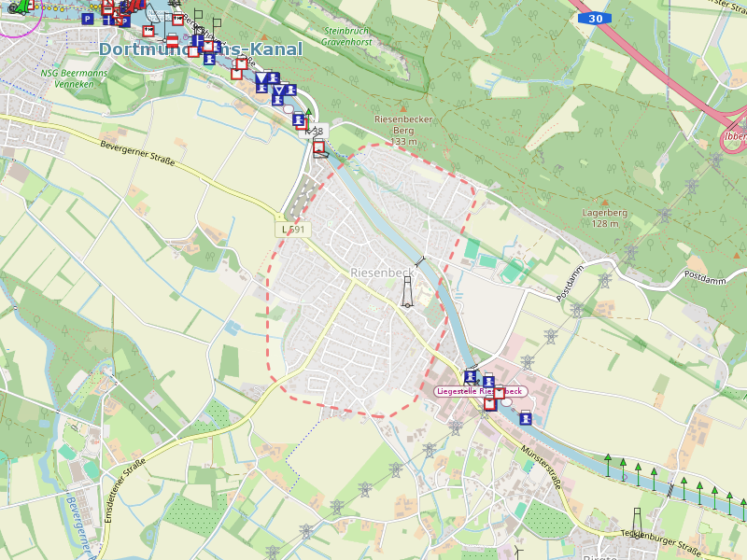Image resolution: width=747 pixels, height=560 pixels.
Task: Click the red-framed sign below the K 38 shield
Action: coord(319,147)
